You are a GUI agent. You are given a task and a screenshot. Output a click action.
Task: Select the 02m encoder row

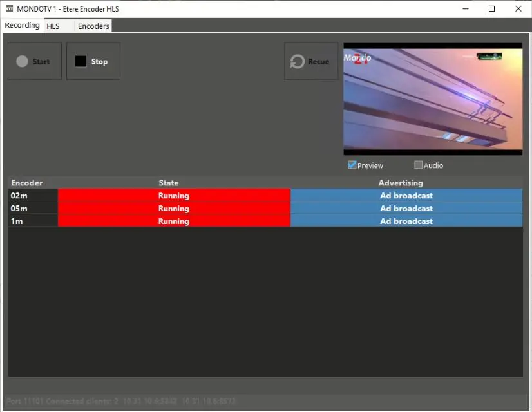[32, 196]
